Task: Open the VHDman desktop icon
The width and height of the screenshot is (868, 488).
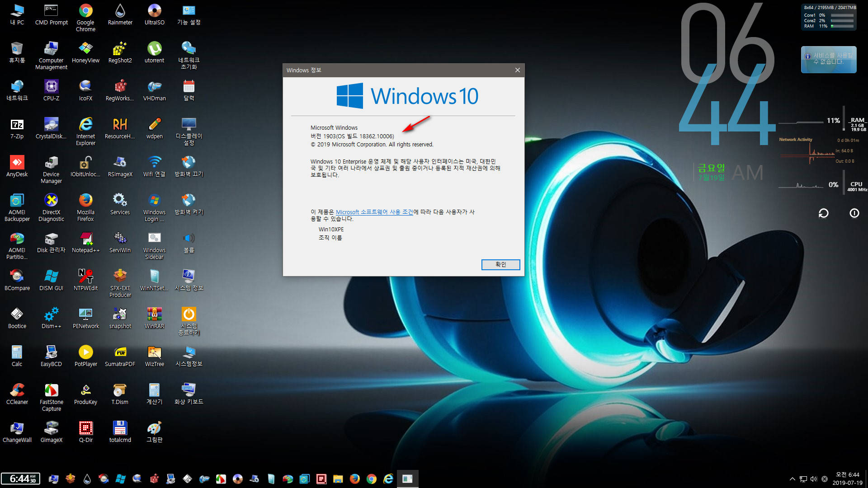Action: pyautogui.click(x=154, y=90)
